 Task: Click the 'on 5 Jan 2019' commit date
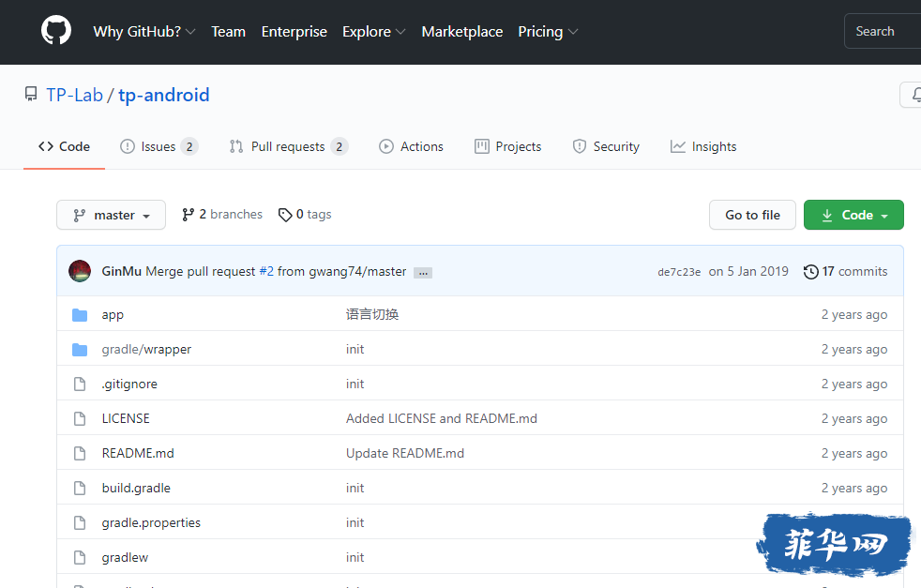[x=749, y=271]
